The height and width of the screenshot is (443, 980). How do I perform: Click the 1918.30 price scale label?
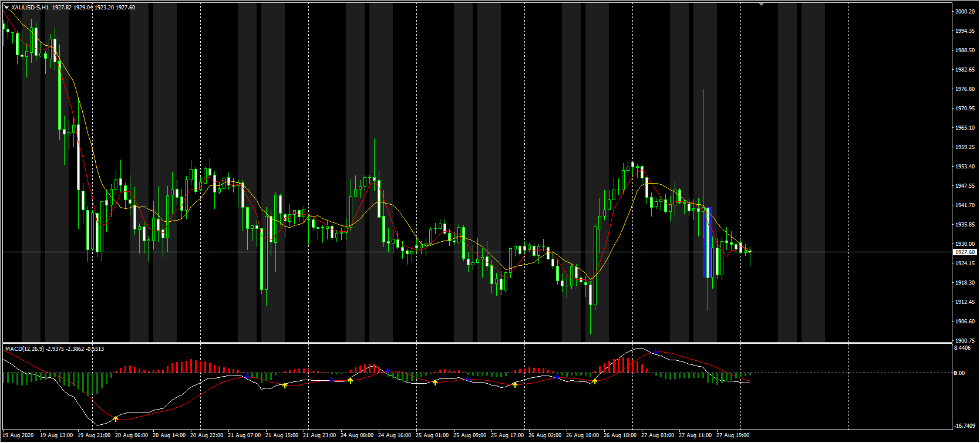[965, 283]
